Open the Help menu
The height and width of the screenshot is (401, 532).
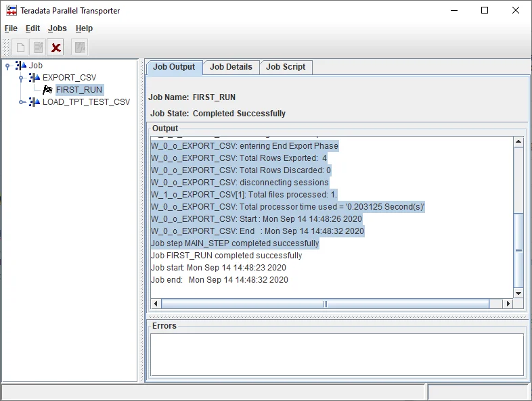(84, 28)
